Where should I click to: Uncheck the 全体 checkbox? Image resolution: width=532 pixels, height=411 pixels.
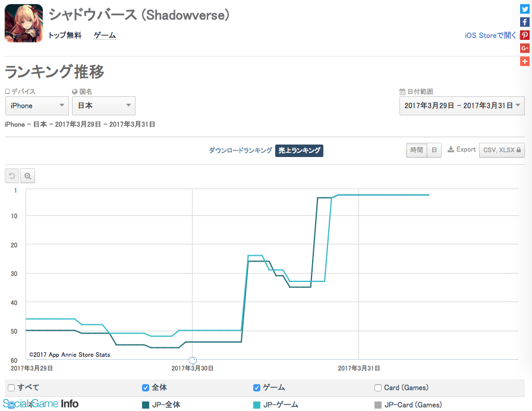pos(146,388)
